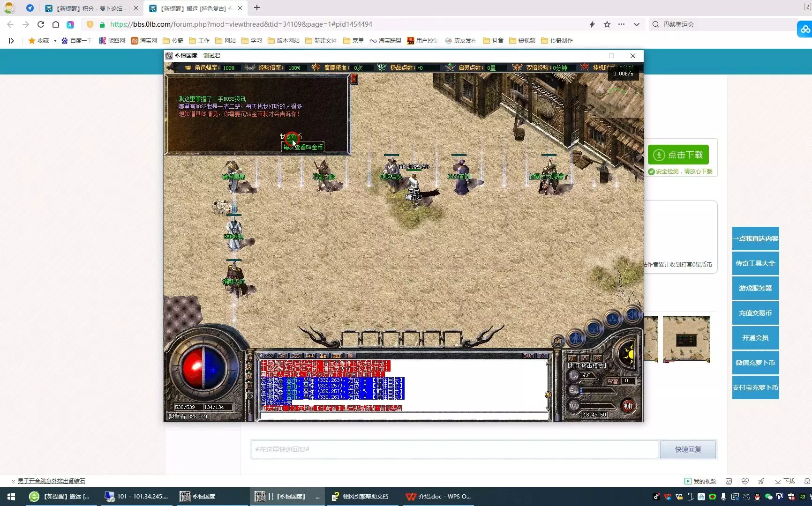This screenshot has height=506, width=812.
Task: Open 介绍.doc WPS taskbar item
Action: coord(438,497)
